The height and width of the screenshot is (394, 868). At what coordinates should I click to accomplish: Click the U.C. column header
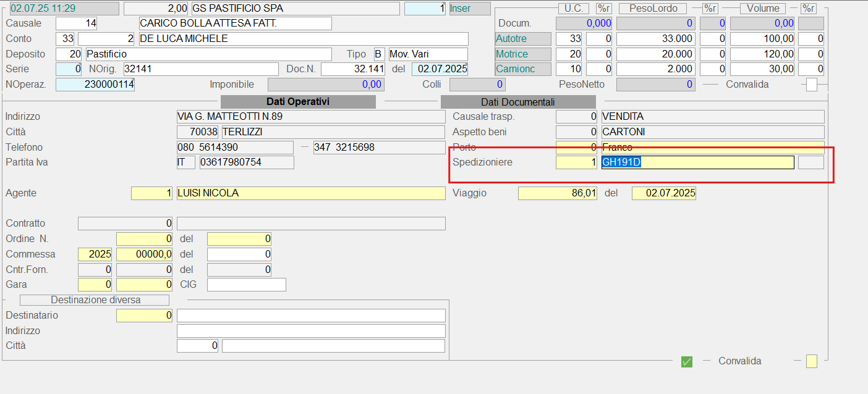coord(573,9)
